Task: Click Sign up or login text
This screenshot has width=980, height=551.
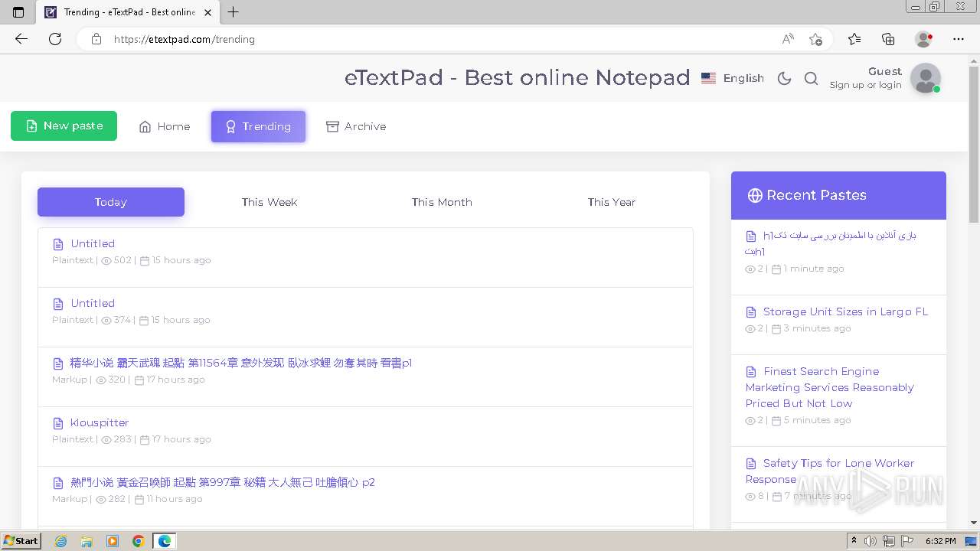Action: pos(865,85)
